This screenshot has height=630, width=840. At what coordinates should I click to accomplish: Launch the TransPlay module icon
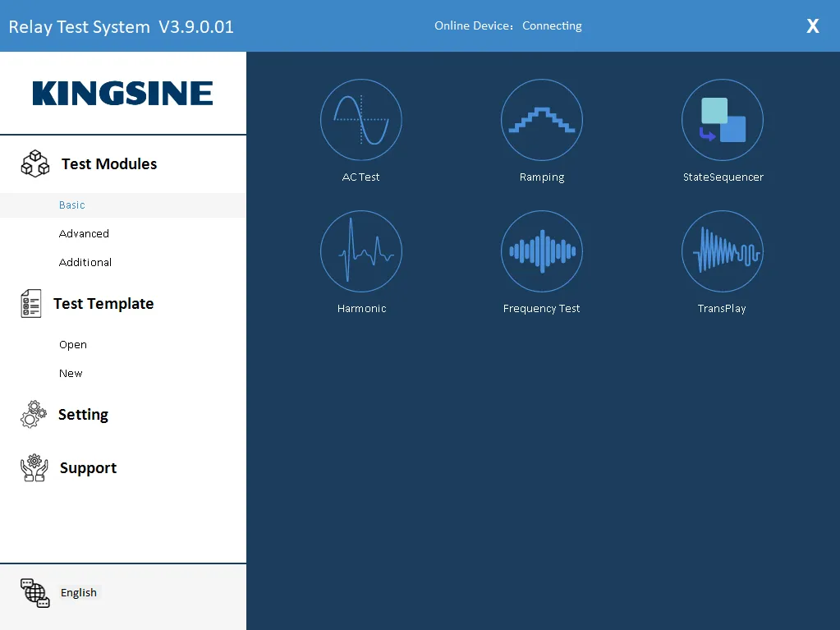pyautogui.click(x=723, y=251)
